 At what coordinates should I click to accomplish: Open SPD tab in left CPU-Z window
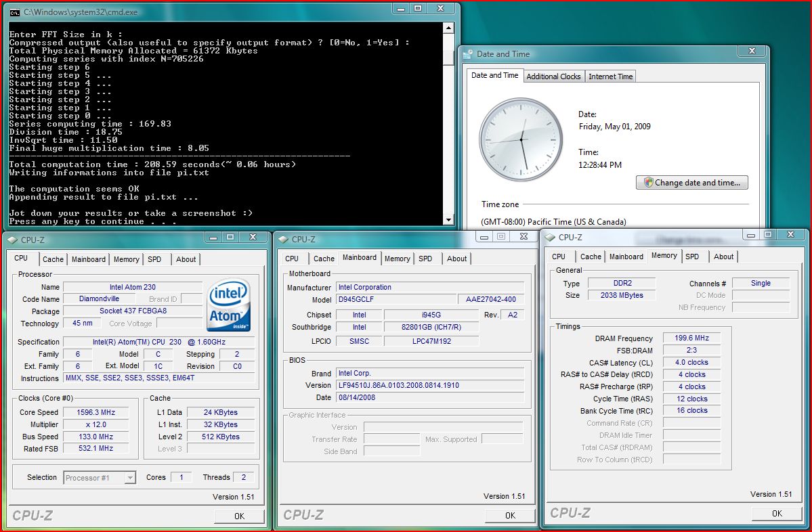click(154, 259)
